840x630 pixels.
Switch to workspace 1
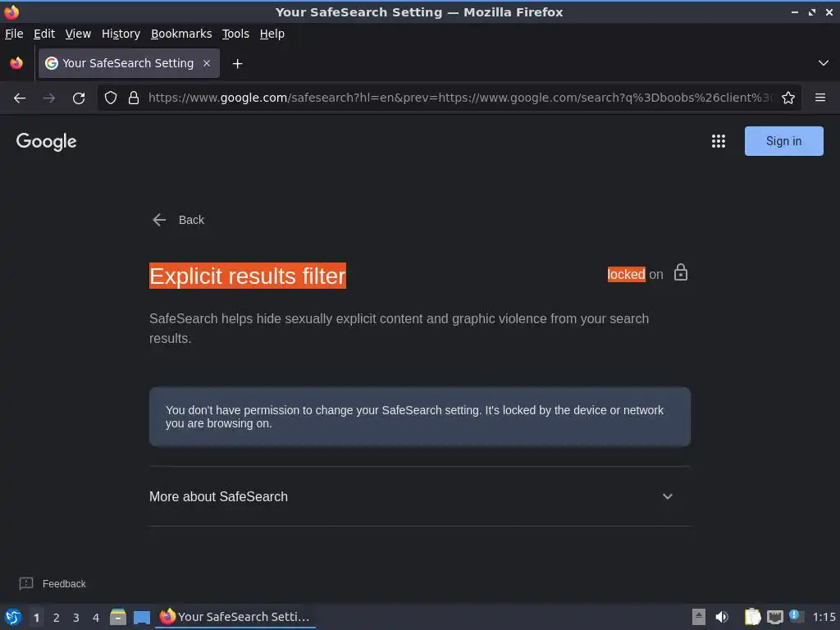(x=36, y=618)
